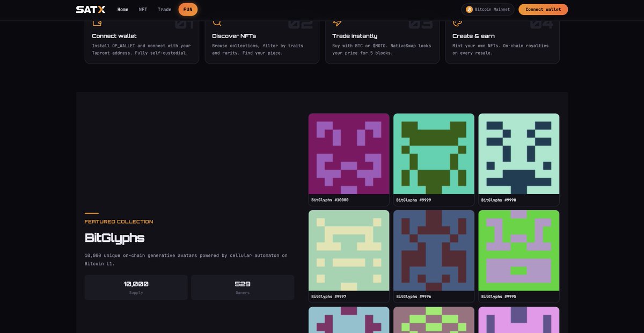The image size is (644, 333).
Task: Click 'Install OP_WALLET and connect' description text
Action: click(x=141, y=49)
